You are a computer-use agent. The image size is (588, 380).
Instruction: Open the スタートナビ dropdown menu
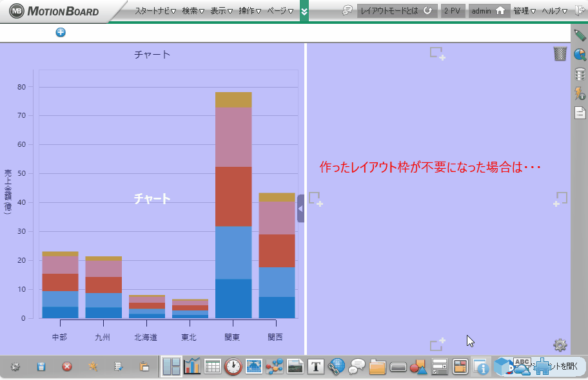click(x=155, y=11)
